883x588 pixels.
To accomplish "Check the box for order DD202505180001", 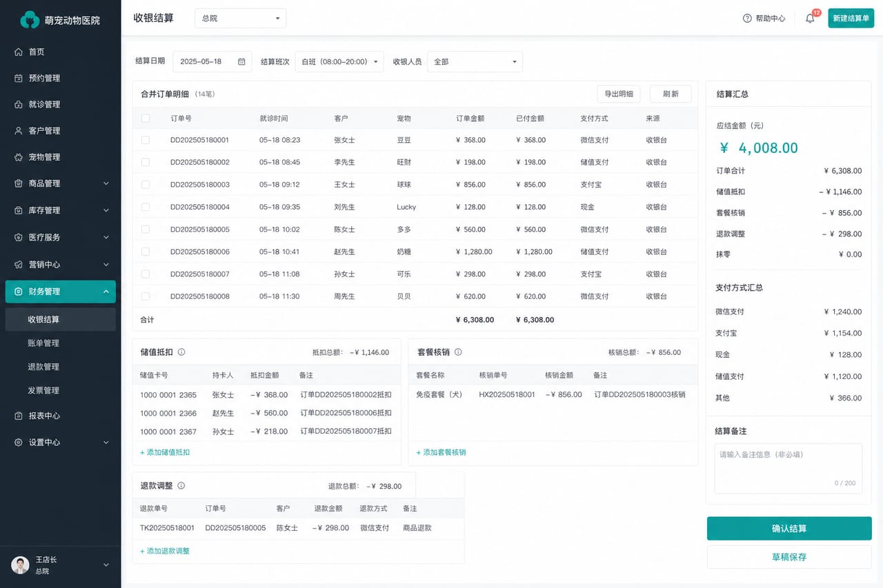I will pyautogui.click(x=146, y=140).
